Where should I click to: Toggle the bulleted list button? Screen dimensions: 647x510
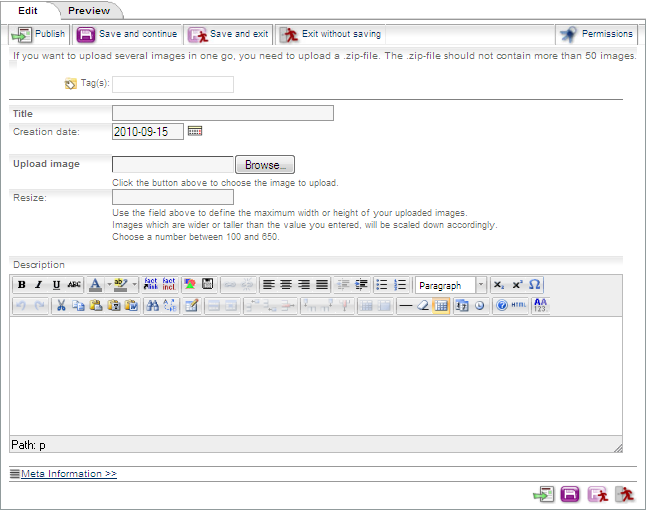382,285
